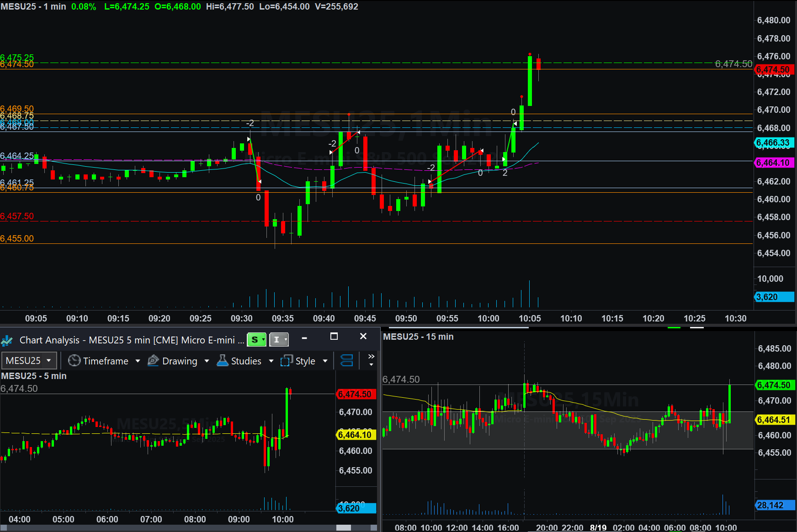The image size is (797, 532).
Task: Click the Style selection-box icon
Action: point(287,361)
